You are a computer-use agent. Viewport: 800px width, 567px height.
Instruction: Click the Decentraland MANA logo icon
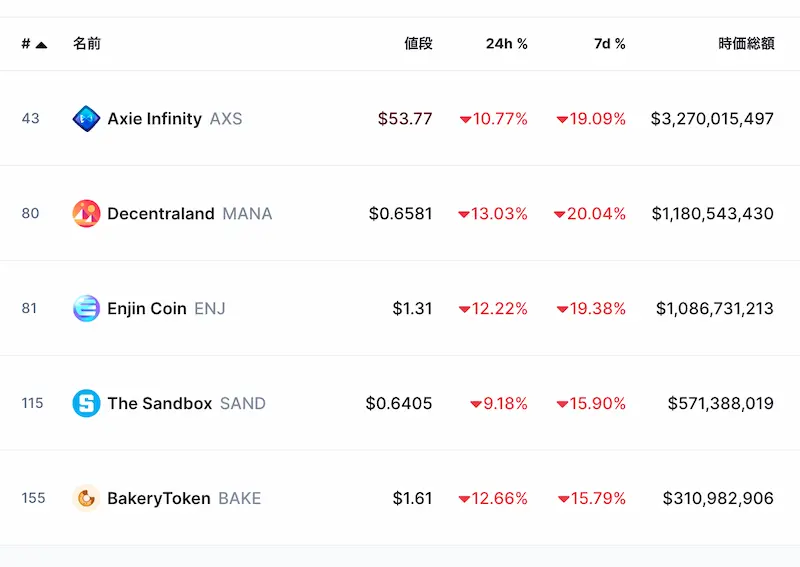point(86,213)
